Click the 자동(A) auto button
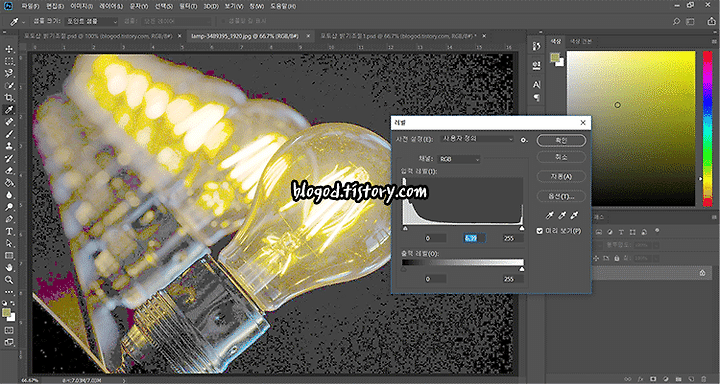 [x=561, y=176]
